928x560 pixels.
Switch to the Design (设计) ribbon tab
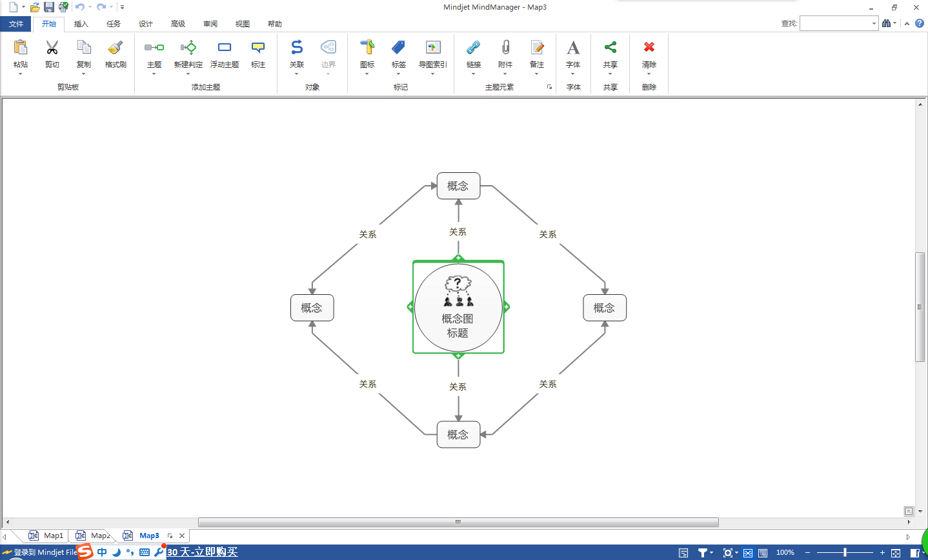coord(146,24)
